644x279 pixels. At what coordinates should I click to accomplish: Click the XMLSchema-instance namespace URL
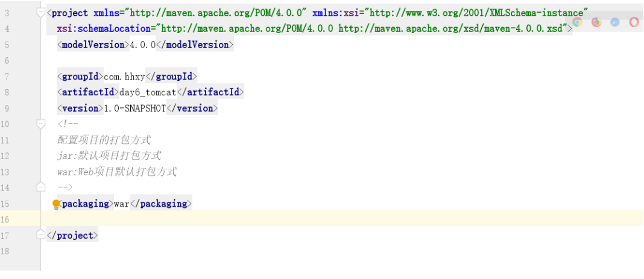pos(476,13)
